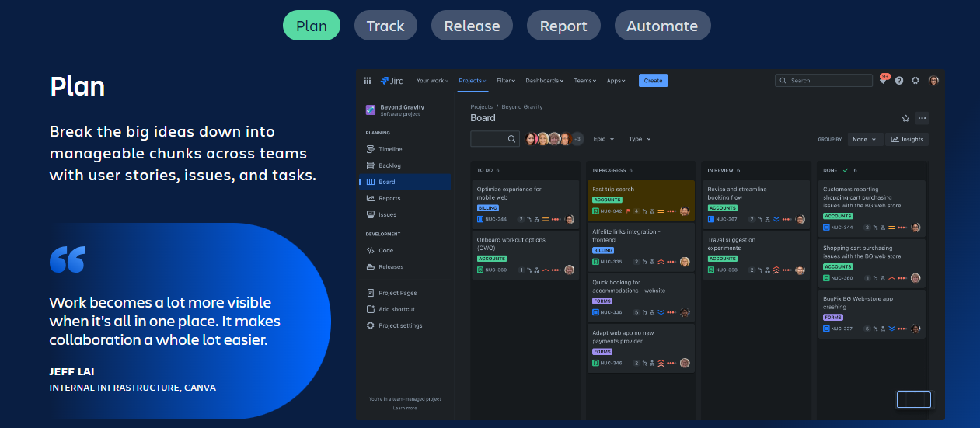Click the Insights button
This screenshot has height=428, width=980.
pyautogui.click(x=907, y=140)
